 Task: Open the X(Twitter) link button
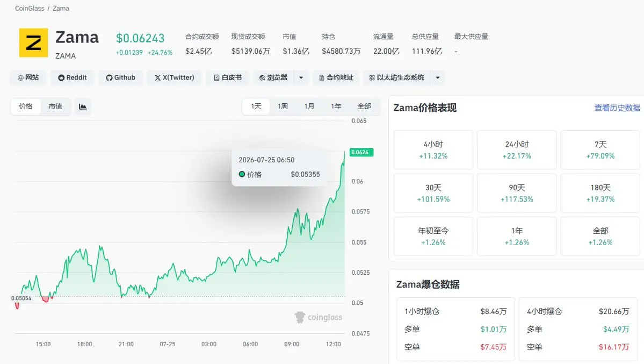[174, 78]
